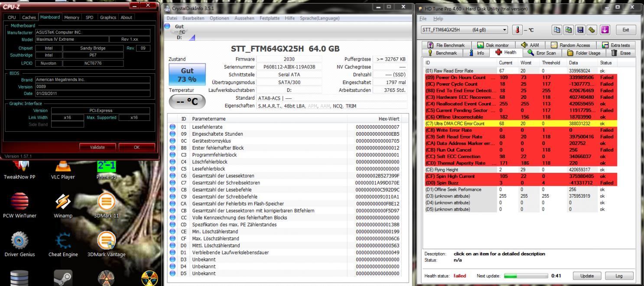Switch to the Memory tab in CPU-Z
644x286 pixels.
[72, 17]
